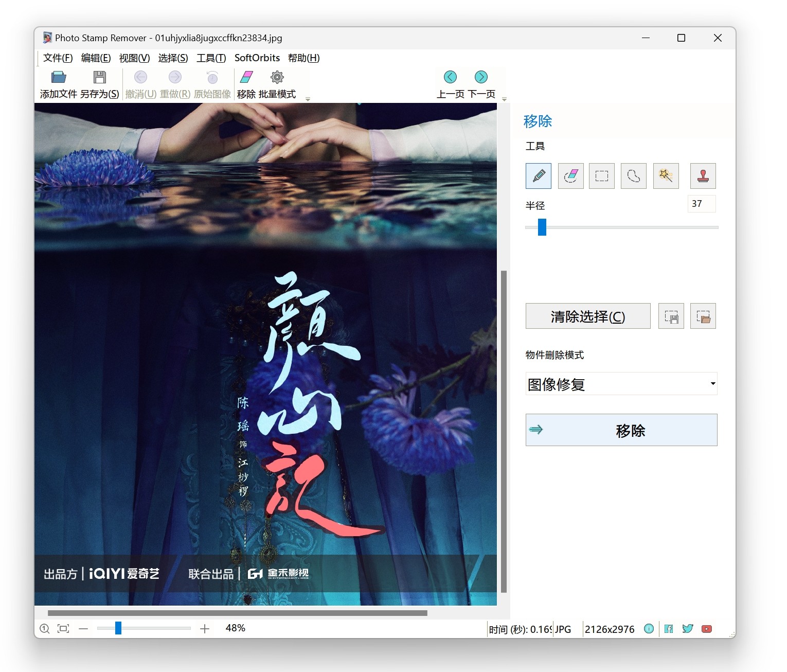Click the save selection icon
The image size is (787, 672).
(x=671, y=316)
